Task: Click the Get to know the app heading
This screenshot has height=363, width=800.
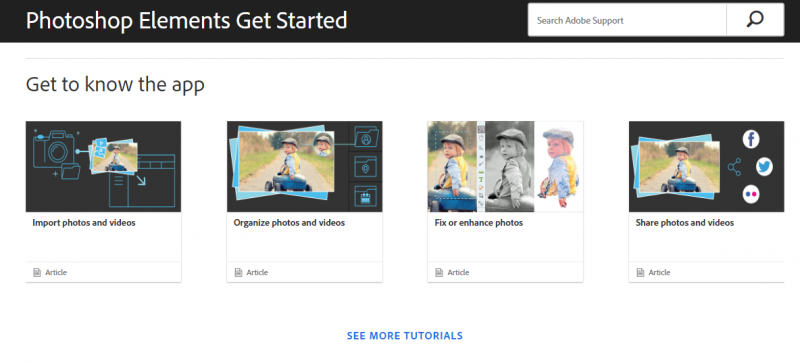Action: 115,84
